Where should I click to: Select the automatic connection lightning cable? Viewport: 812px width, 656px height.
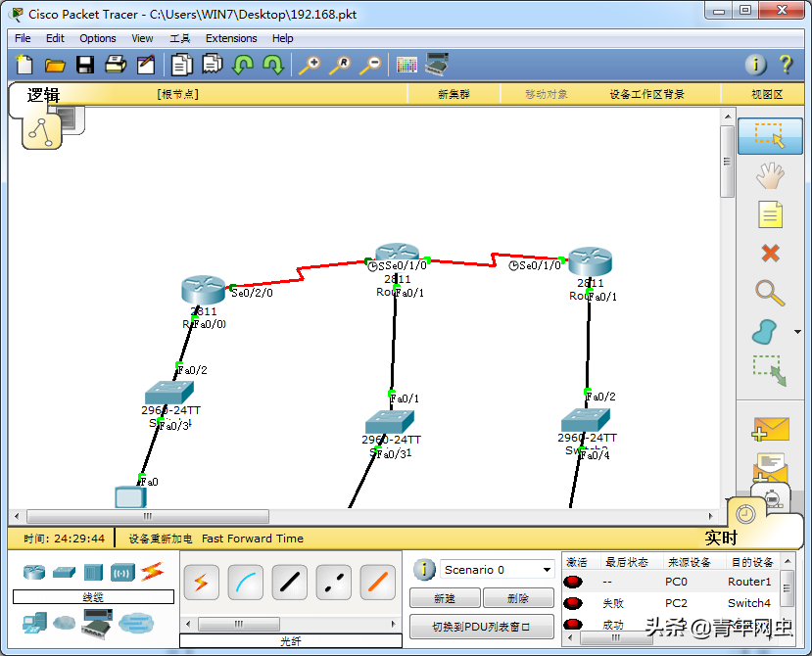(x=202, y=583)
